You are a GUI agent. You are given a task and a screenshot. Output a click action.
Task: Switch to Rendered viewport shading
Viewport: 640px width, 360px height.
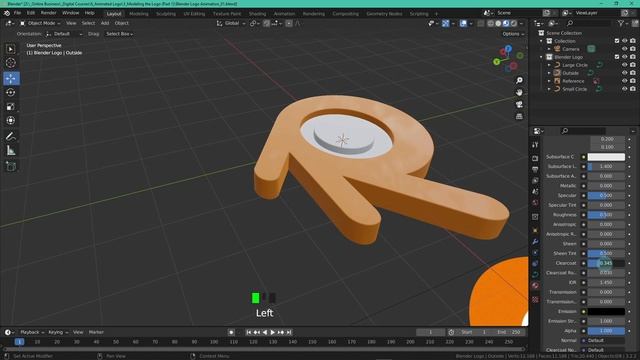pyautogui.click(x=514, y=24)
